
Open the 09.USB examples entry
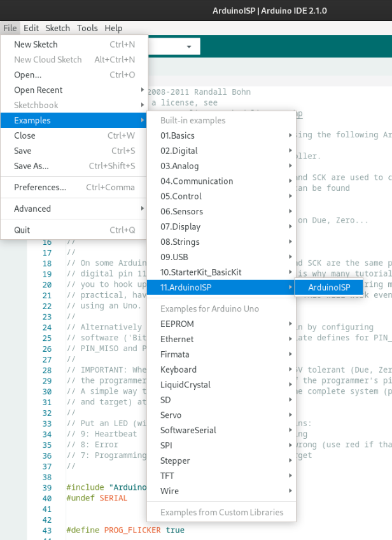[x=221, y=256]
